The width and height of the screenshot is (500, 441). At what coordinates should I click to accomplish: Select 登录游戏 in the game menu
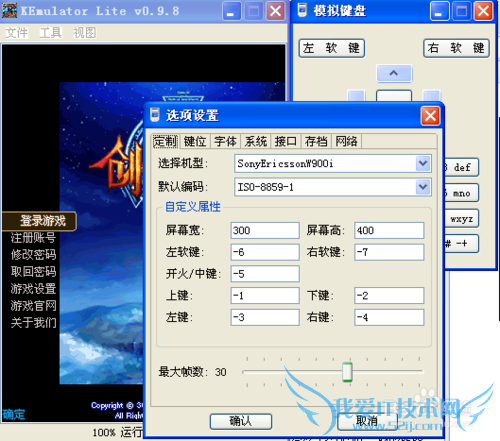pyautogui.click(x=39, y=221)
